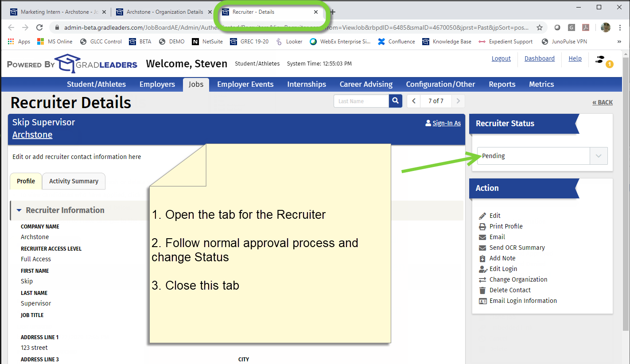Close the Archstone - Organization Details tab
This screenshot has height=364, width=630.
pos(210,12)
